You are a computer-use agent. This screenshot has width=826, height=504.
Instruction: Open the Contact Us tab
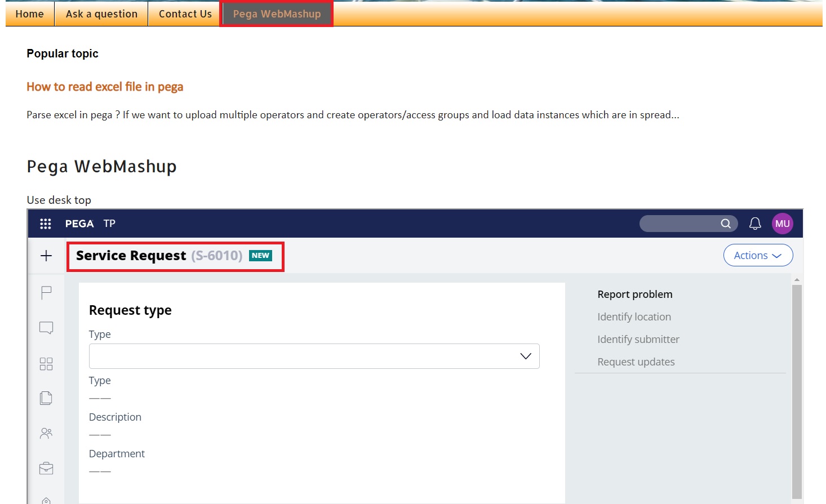[184, 14]
